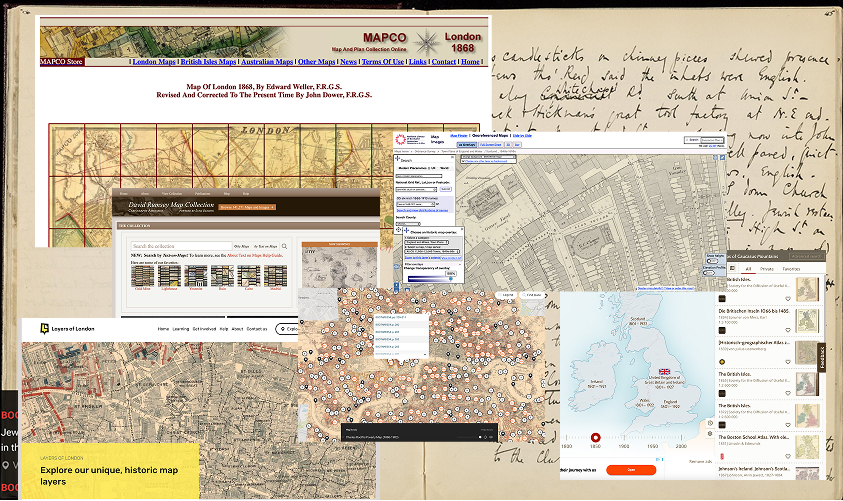Click the MAPCO compass star logo
843x501 pixels.
tap(426, 42)
